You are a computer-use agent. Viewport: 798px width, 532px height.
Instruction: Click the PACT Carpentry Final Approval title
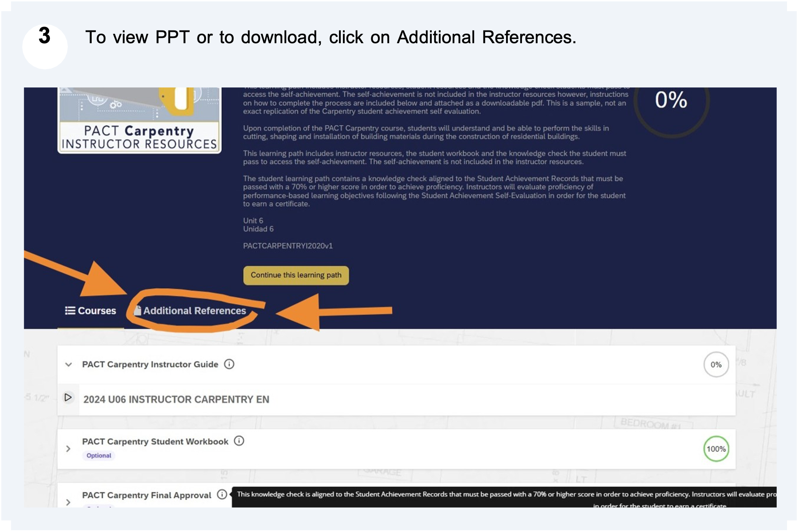147,495
